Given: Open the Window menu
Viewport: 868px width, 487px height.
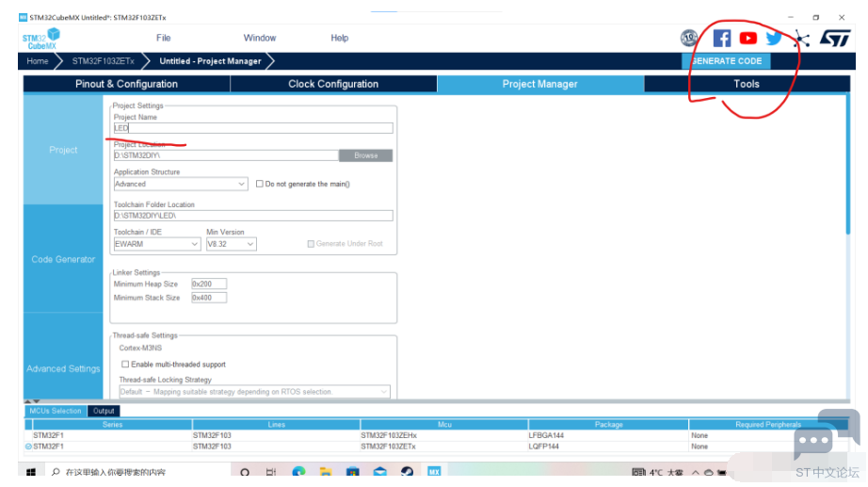Looking at the screenshot, I should (260, 38).
